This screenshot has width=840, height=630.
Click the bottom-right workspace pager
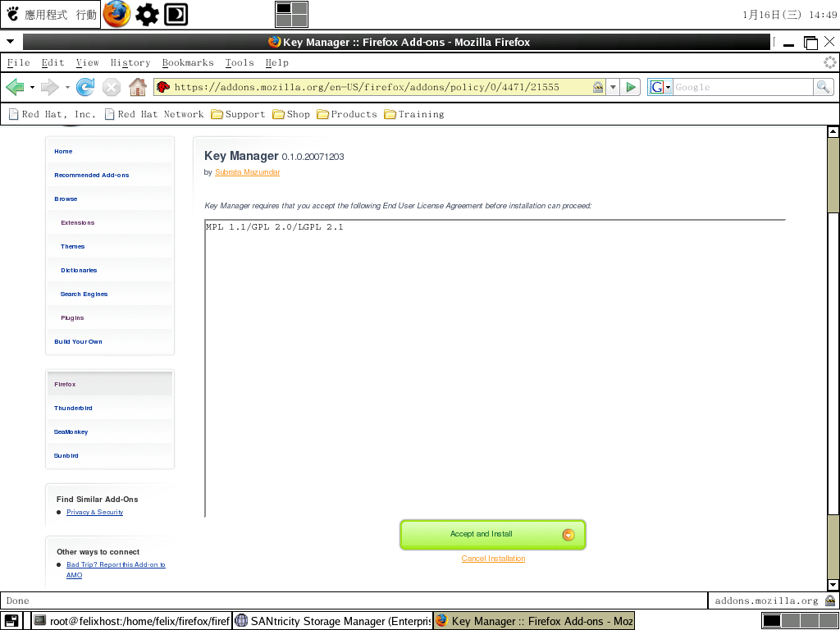tap(798, 621)
